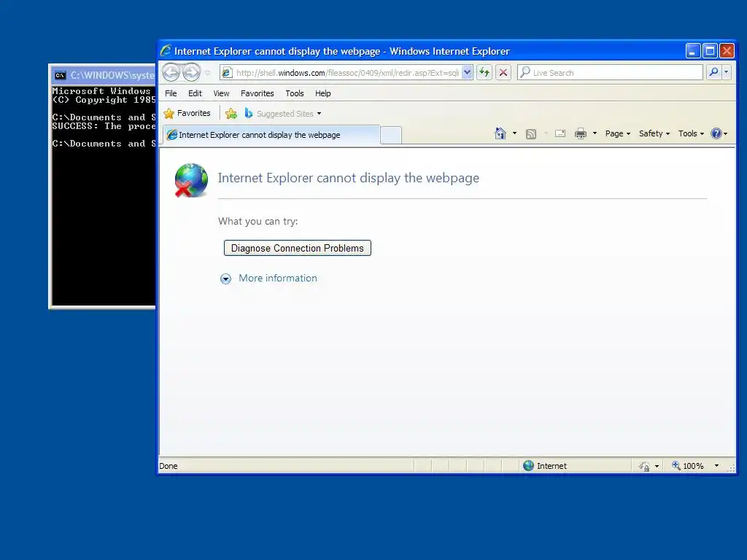
Task: Stop loading with the red X icon
Action: click(x=503, y=72)
